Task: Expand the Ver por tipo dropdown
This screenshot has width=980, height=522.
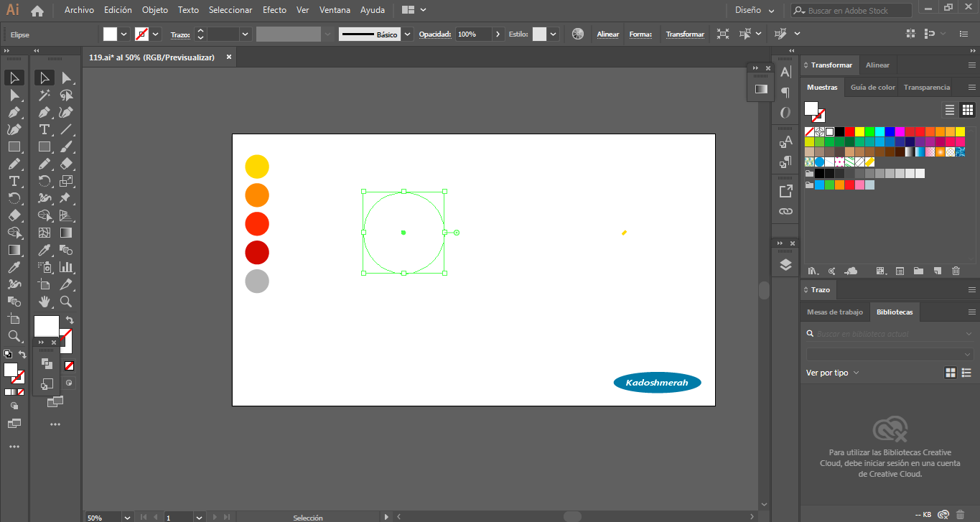Action: [x=833, y=373]
